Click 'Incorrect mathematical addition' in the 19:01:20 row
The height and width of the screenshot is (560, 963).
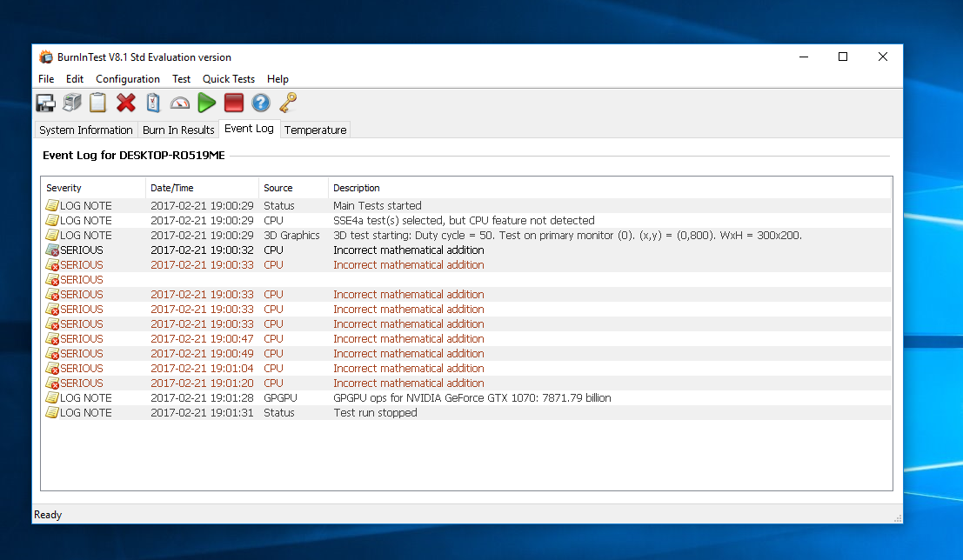click(x=408, y=383)
